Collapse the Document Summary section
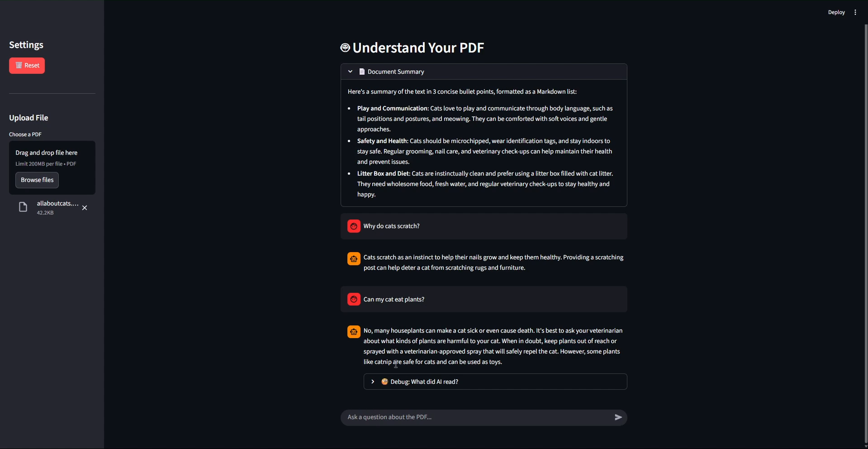Image resolution: width=868 pixels, height=449 pixels. [x=350, y=72]
